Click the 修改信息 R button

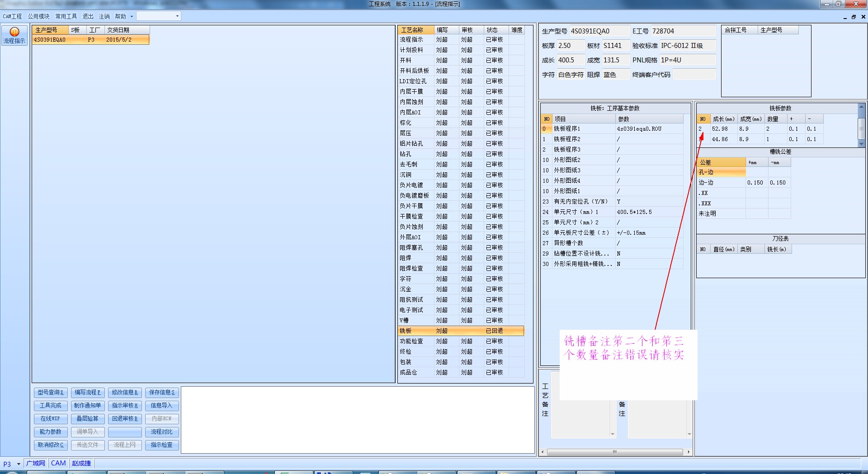point(125,393)
